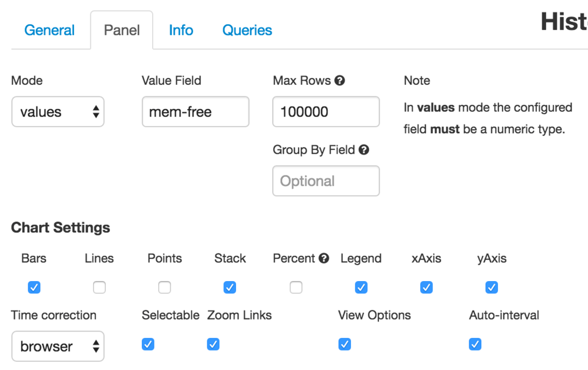Click the Percent help question mark icon

[324, 258]
